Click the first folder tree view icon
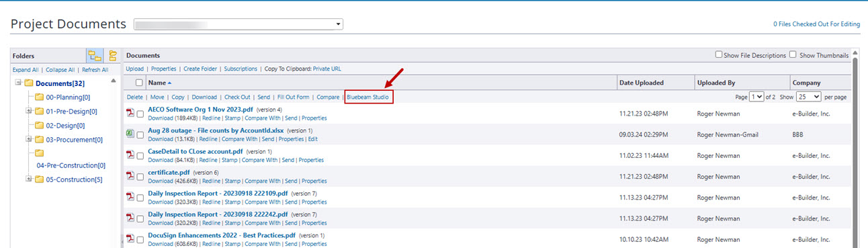868x248 pixels. point(95,56)
